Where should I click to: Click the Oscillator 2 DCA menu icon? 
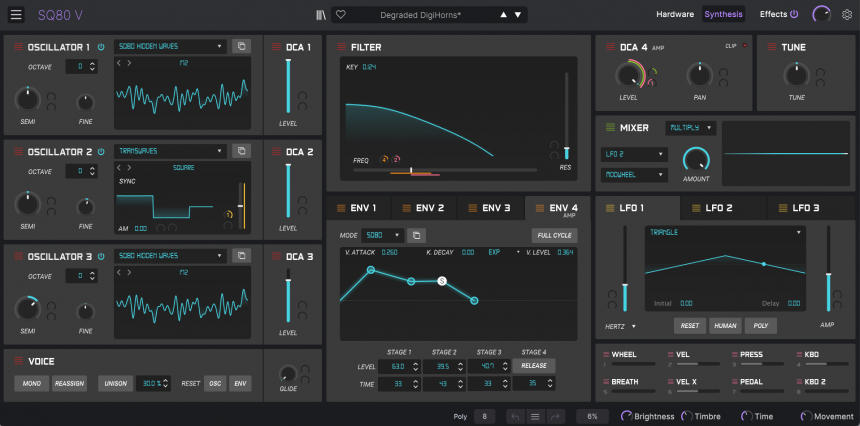(x=276, y=152)
